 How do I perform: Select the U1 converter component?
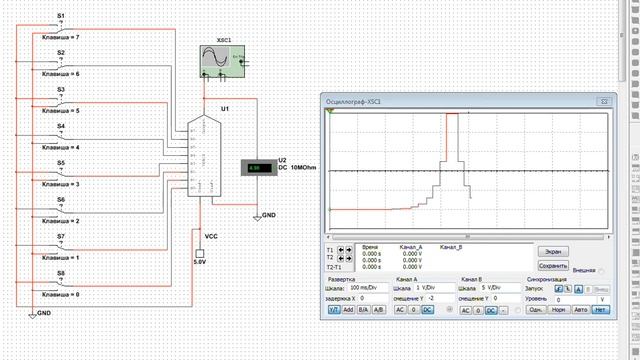[x=204, y=156]
